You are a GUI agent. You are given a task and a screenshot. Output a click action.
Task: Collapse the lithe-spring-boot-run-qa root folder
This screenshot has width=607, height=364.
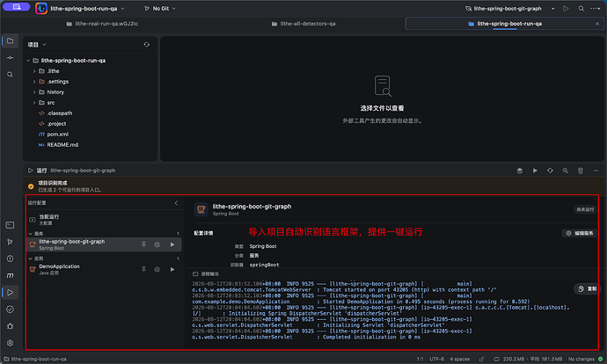coord(28,61)
